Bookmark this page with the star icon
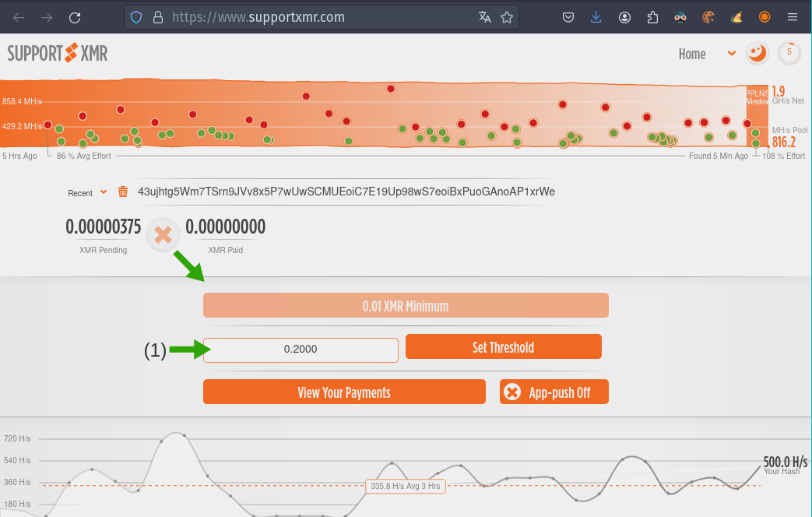Image resolution: width=812 pixels, height=517 pixels. coord(507,17)
